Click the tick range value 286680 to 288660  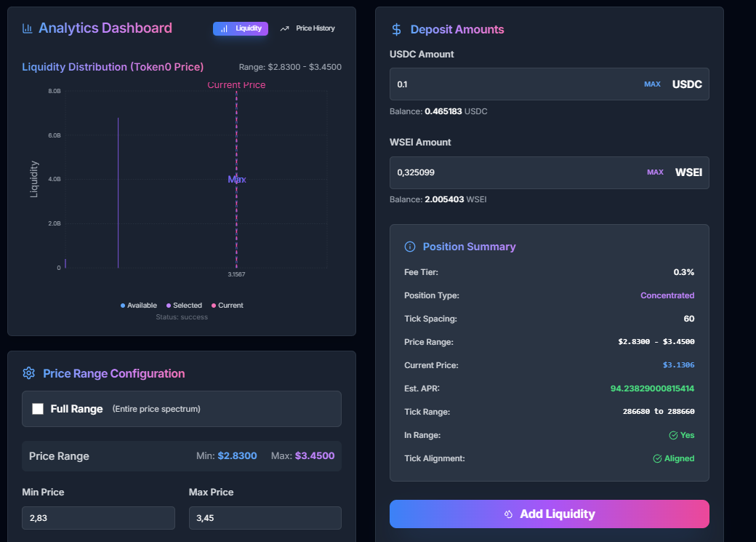[x=659, y=412]
